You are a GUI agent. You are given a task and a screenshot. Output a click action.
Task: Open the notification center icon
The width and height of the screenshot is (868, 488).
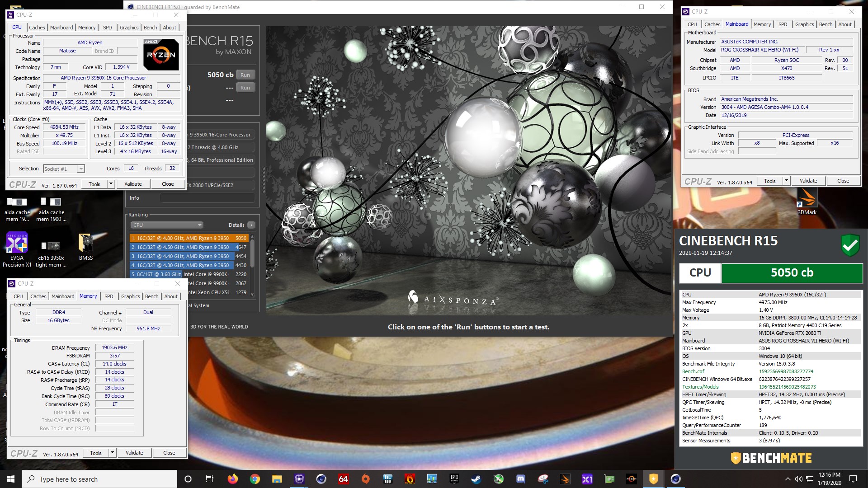(853, 479)
